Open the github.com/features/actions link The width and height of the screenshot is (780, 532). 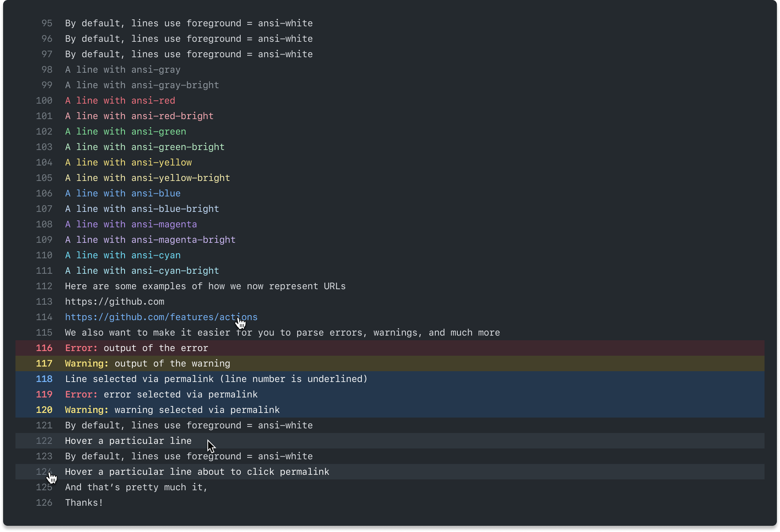[161, 317]
